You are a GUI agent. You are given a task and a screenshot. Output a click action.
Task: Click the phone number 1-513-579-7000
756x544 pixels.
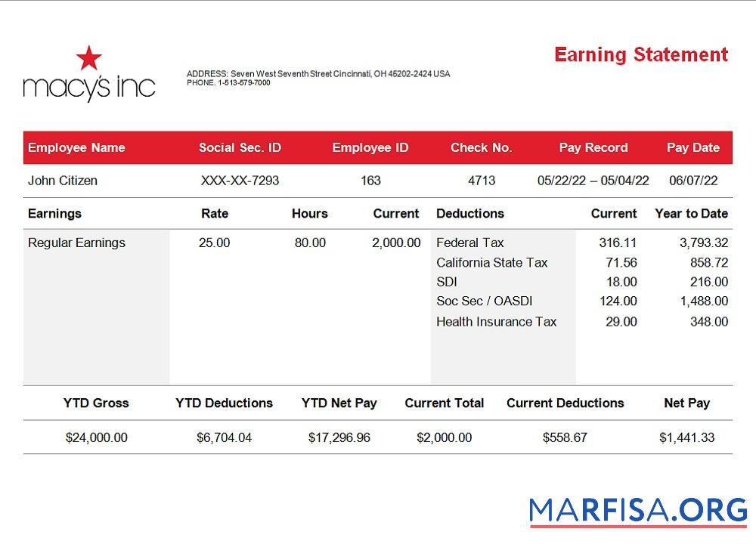(x=229, y=83)
